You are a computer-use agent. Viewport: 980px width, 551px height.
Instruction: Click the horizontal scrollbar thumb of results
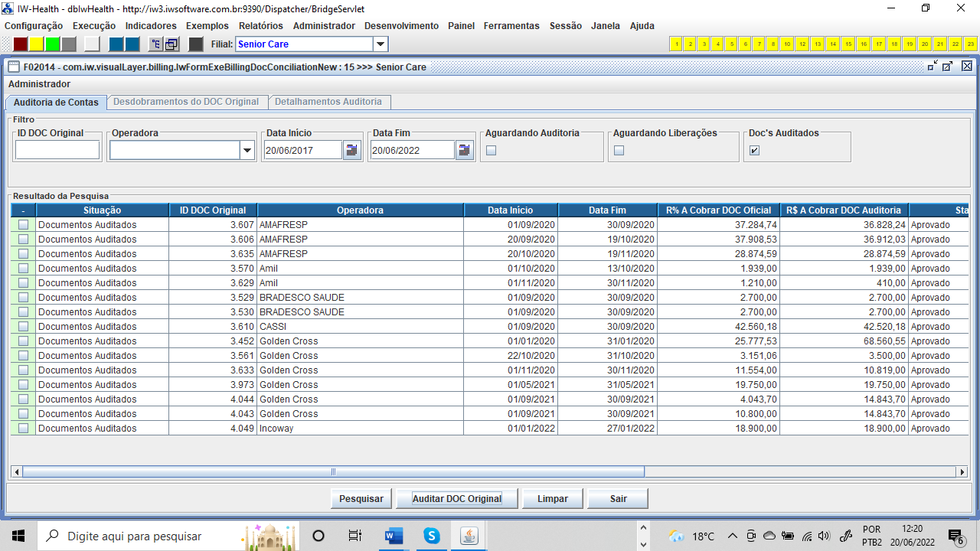pos(334,471)
